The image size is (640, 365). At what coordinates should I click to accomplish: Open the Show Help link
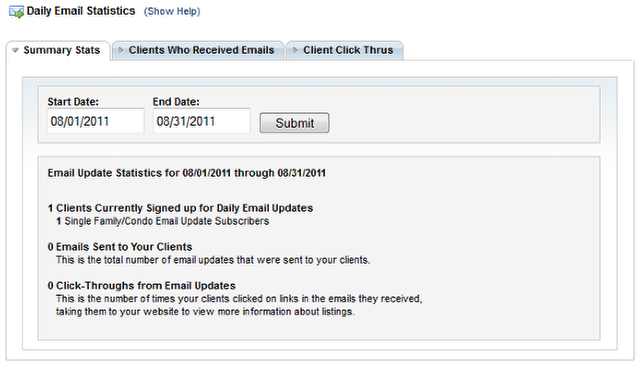click(x=172, y=11)
